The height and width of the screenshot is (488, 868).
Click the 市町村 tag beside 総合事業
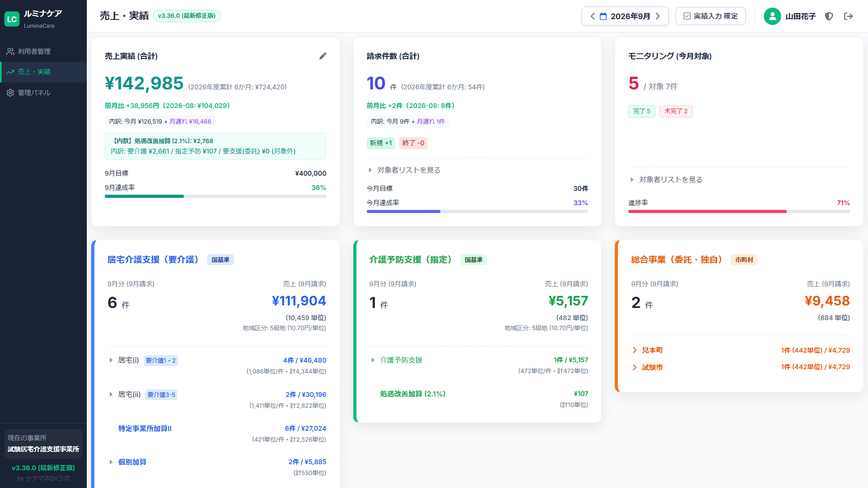click(x=744, y=260)
